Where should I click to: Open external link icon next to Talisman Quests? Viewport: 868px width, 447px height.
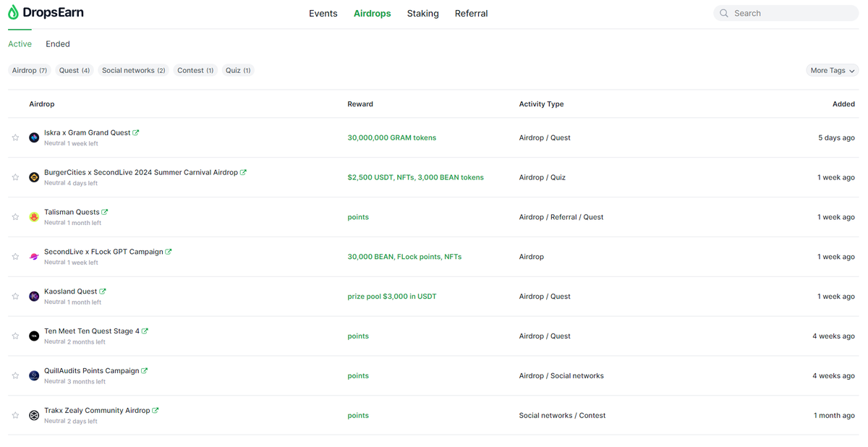pos(105,212)
